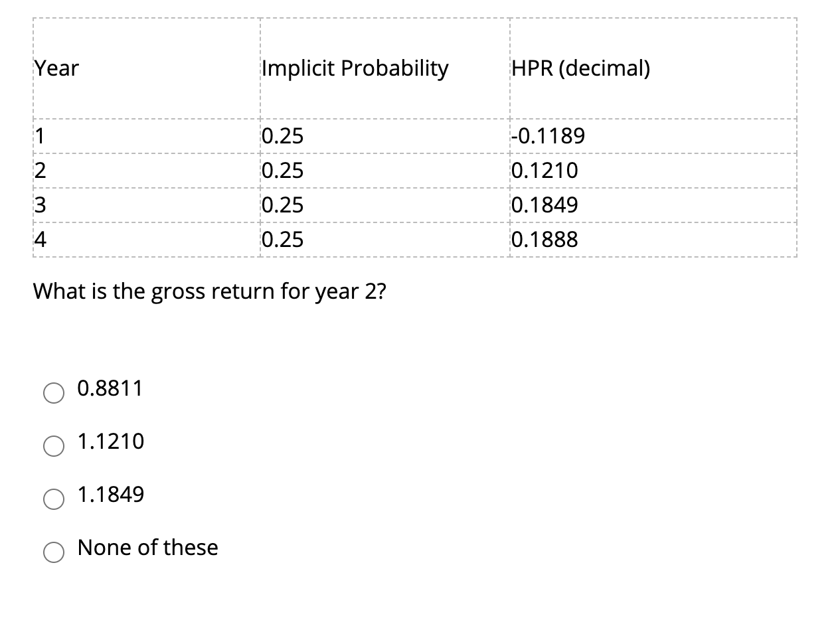Click the probability value 0.25 in row 1
The height and width of the screenshot is (642, 840).
283,135
